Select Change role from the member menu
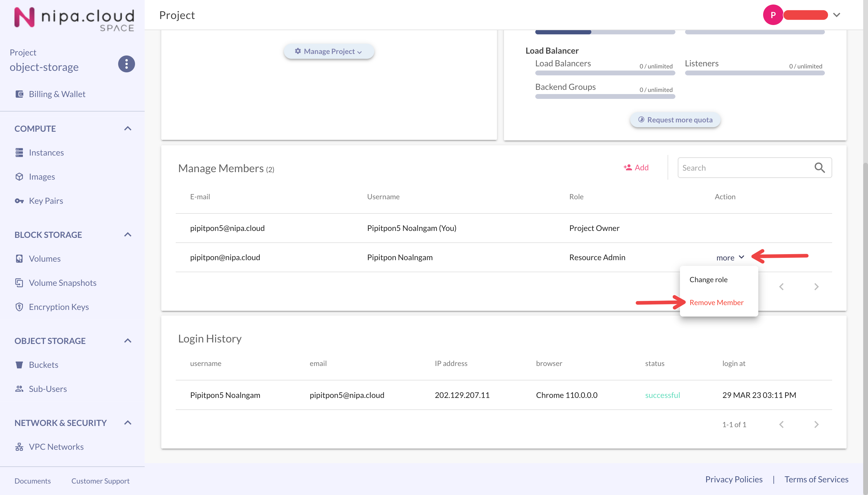 [708, 279]
